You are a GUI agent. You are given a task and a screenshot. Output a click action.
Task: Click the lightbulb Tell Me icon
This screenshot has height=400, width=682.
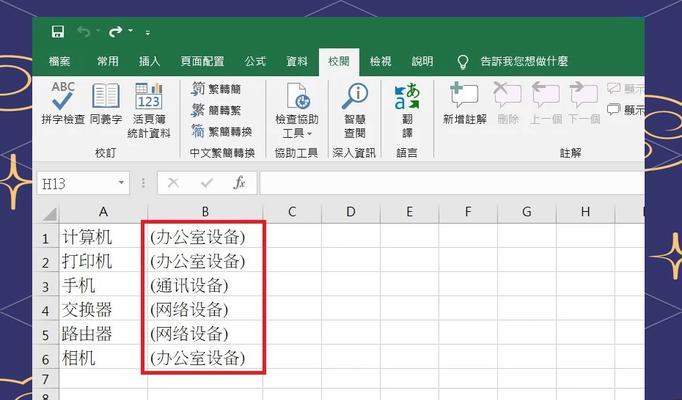click(463, 62)
